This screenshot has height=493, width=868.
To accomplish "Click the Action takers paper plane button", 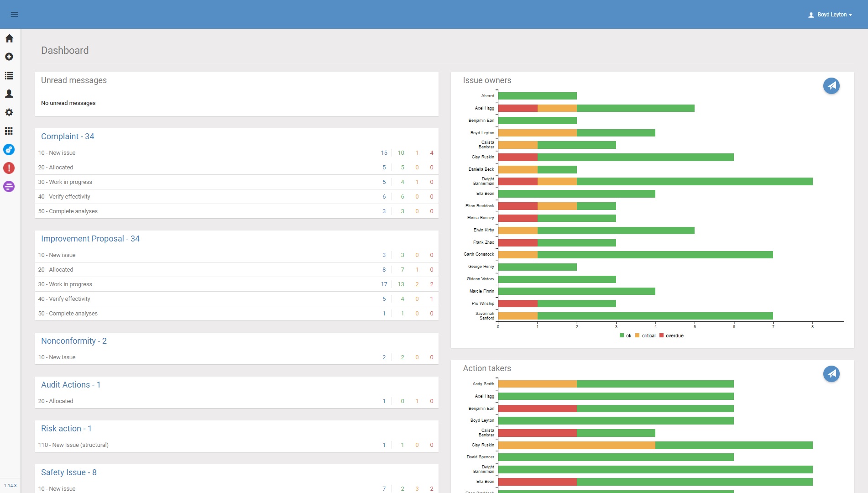I will pyautogui.click(x=831, y=374).
